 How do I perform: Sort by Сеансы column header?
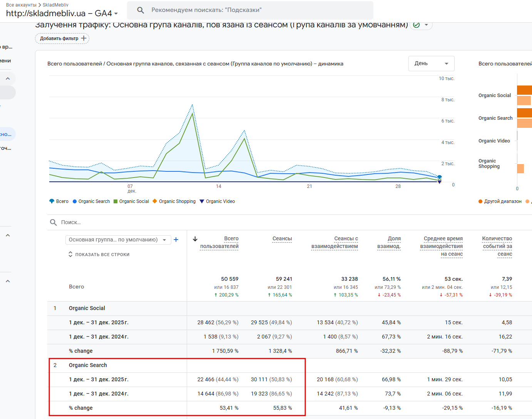(282, 239)
